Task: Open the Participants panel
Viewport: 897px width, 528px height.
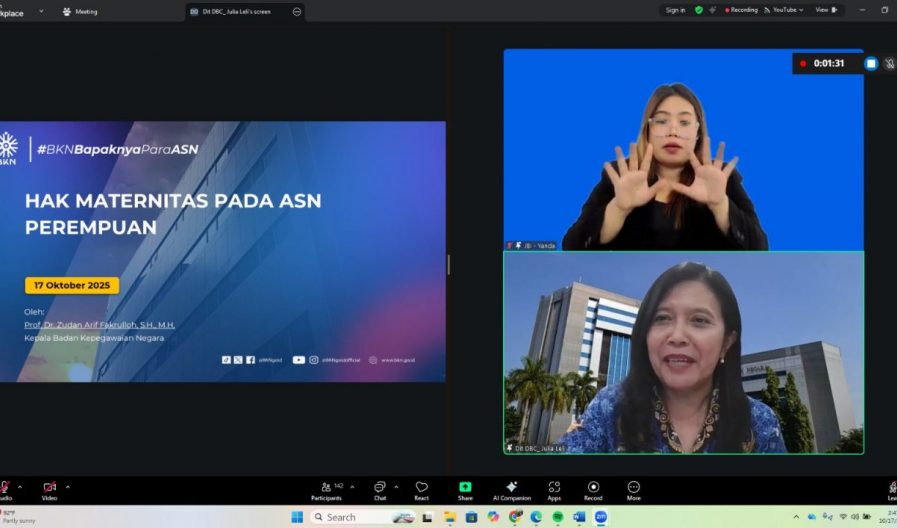Action: pyautogui.click(x=326, y=488)
